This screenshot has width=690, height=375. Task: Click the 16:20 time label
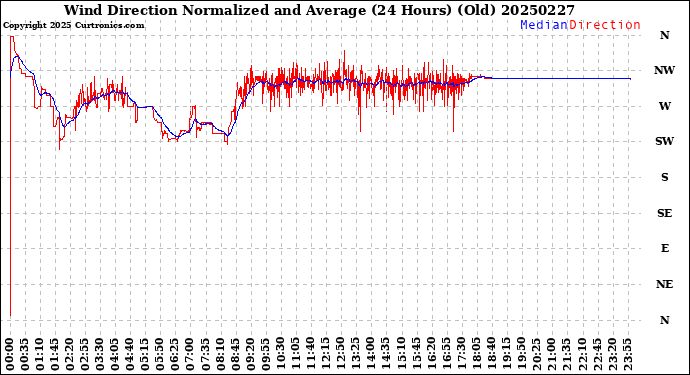click(431, 354)
